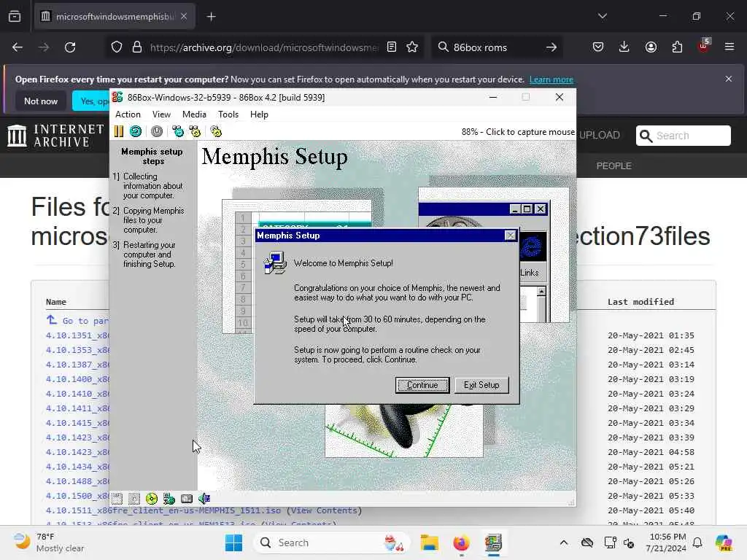Click the date 20-May-2021 01:35

click(651, 335)
